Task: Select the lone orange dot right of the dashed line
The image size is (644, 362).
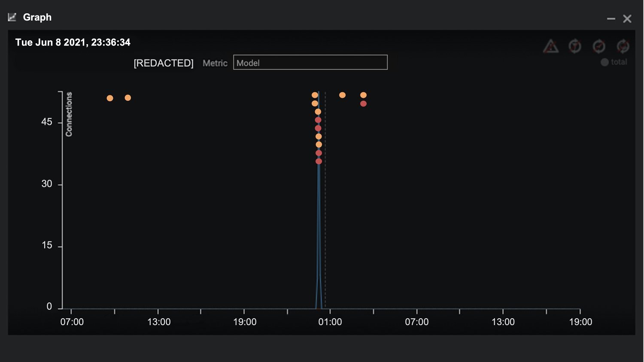Action: pos(342,95)
